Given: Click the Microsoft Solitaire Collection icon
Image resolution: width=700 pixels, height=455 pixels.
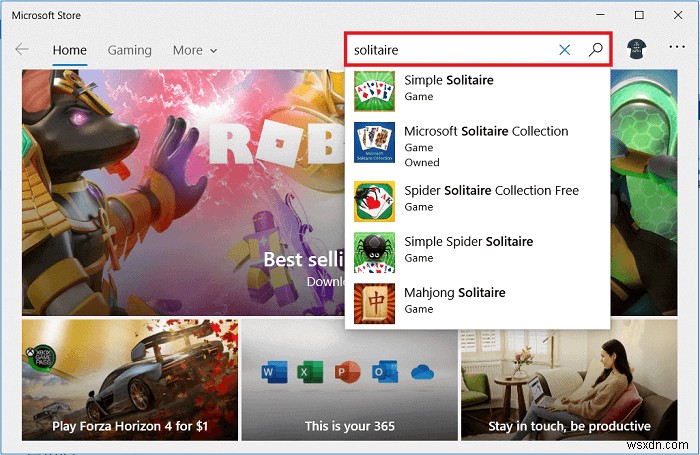Looking at the screenshot, I should pos(374,142).
